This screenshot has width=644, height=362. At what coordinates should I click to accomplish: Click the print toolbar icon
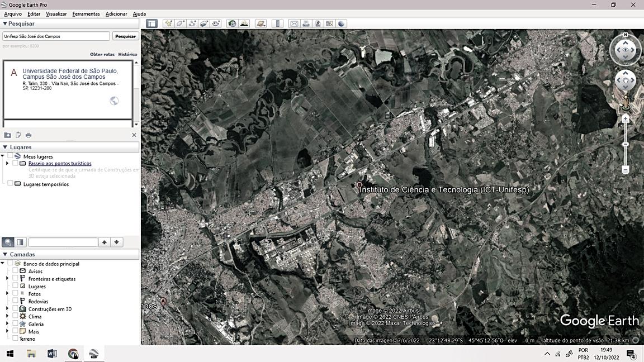click(x=306, y=23)
